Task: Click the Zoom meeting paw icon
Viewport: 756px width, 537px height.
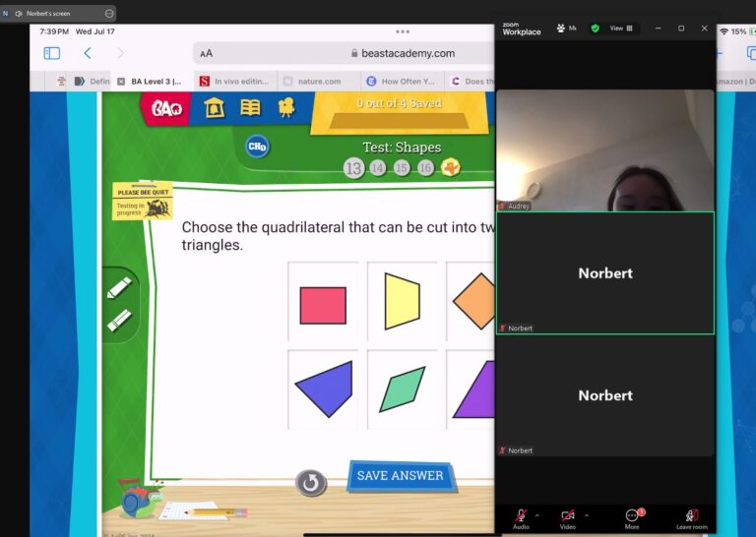Action: coord(561,29)
